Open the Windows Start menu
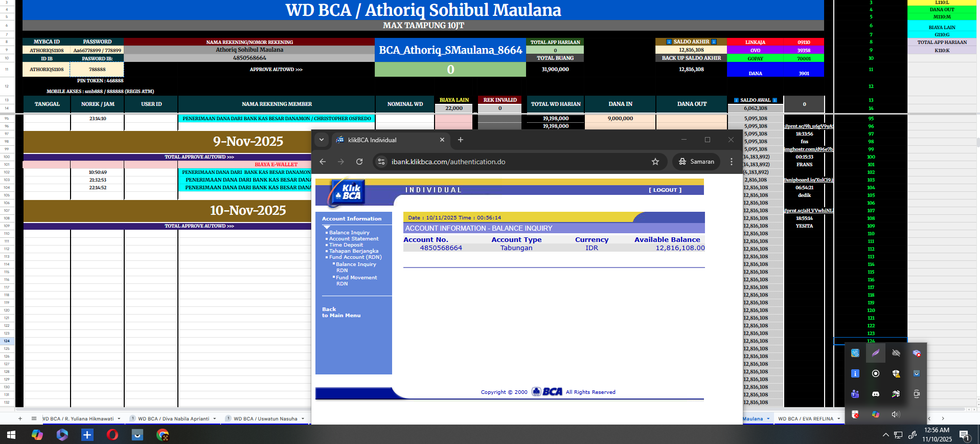 click(x=11, y=435)
